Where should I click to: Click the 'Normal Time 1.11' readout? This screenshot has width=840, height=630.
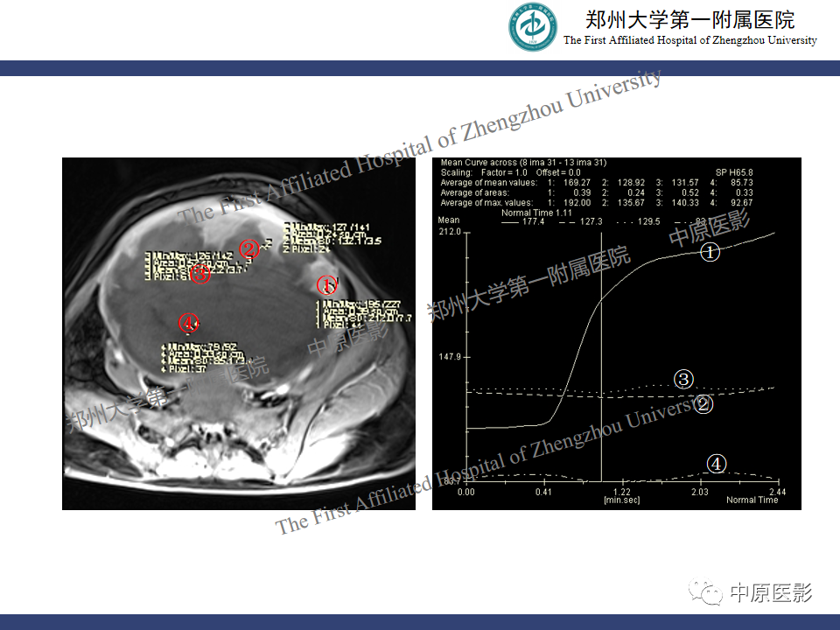(x=536, y=213)
